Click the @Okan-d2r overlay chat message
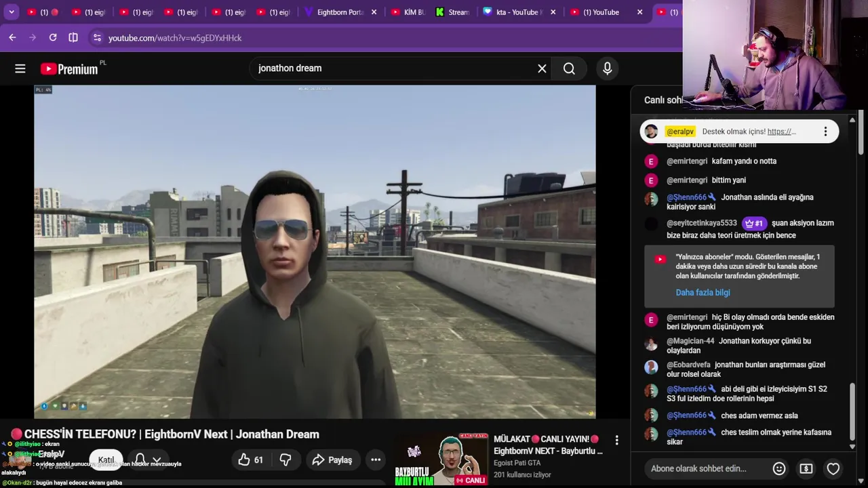Screen dimensions: 868x488 tap(62, 483)
